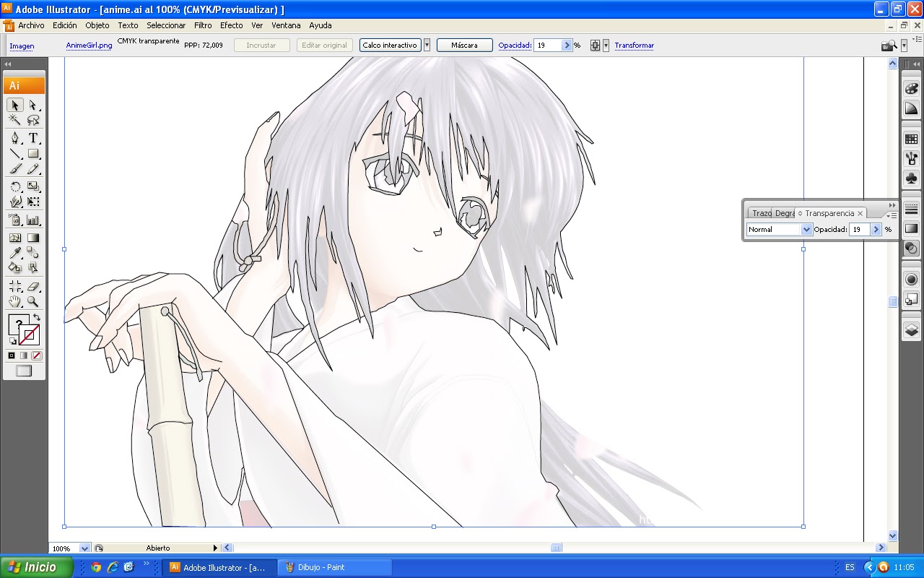
Task: Select the Warp tool
Action: tap(15, 202)
